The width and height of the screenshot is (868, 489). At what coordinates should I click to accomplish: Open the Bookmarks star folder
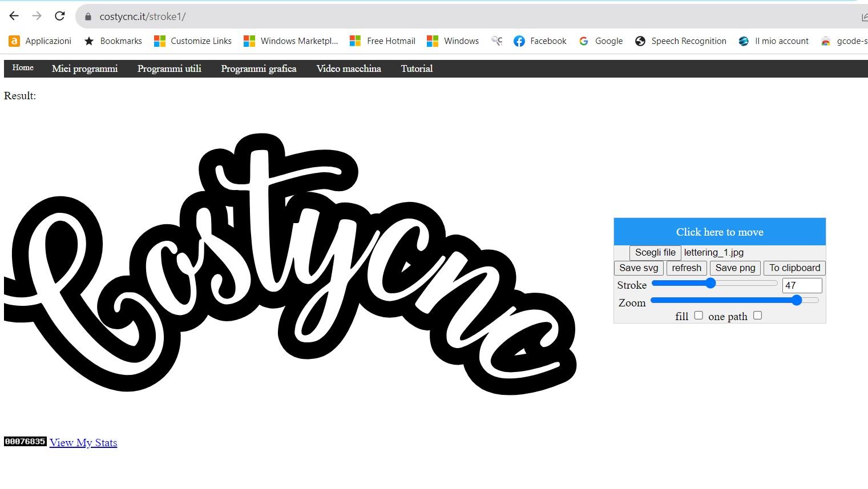pos(113,41)
